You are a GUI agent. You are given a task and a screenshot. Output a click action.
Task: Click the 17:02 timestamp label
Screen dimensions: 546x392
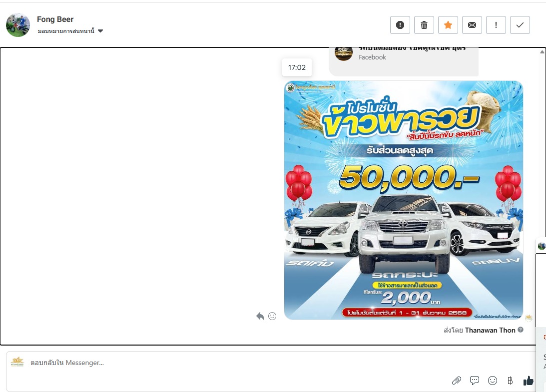pyautogui.click(x=297, y=67)
